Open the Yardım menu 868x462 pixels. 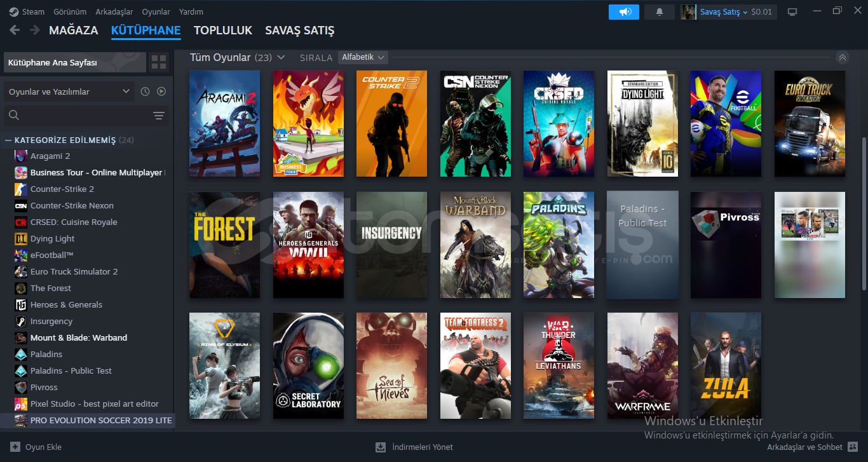[x=191, y=11]
